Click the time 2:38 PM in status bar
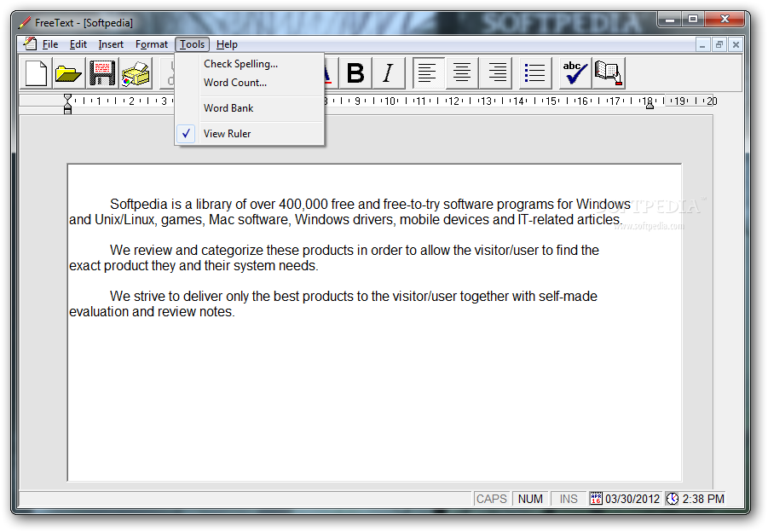The height and width of the screenshot is (532, 768). pos(703,499)
